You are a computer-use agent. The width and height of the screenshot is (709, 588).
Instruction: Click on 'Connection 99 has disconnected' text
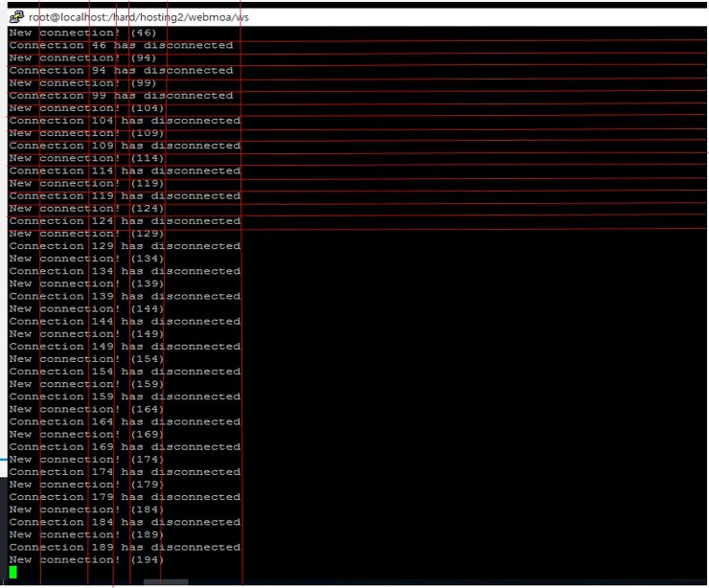coord(121,96)
